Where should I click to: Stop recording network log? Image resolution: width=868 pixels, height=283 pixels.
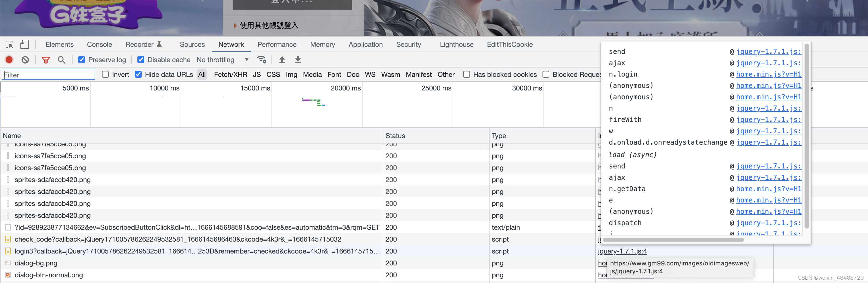click(9, 59)
